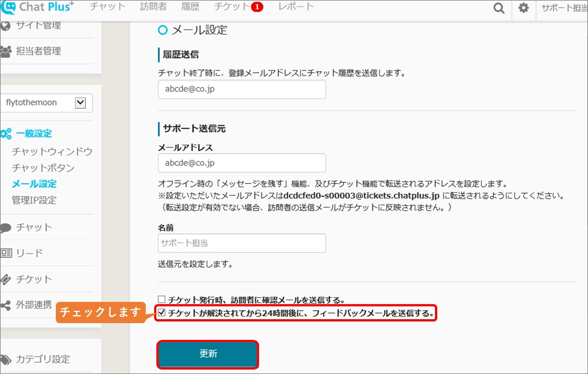Click the サイト管理 globe icon
Image resolution: width=588 pixels, height=374 pixels.
tap(5, 26)
